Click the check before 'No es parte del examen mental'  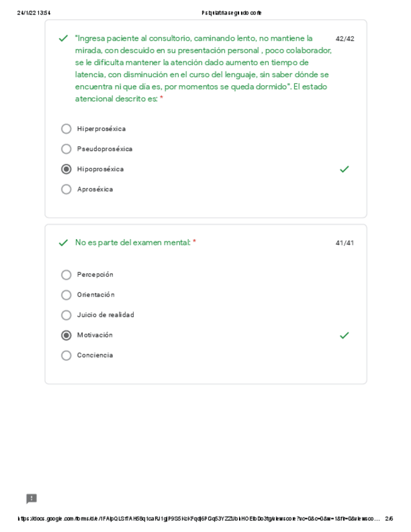pyautogui.click(x=63, y=243)
